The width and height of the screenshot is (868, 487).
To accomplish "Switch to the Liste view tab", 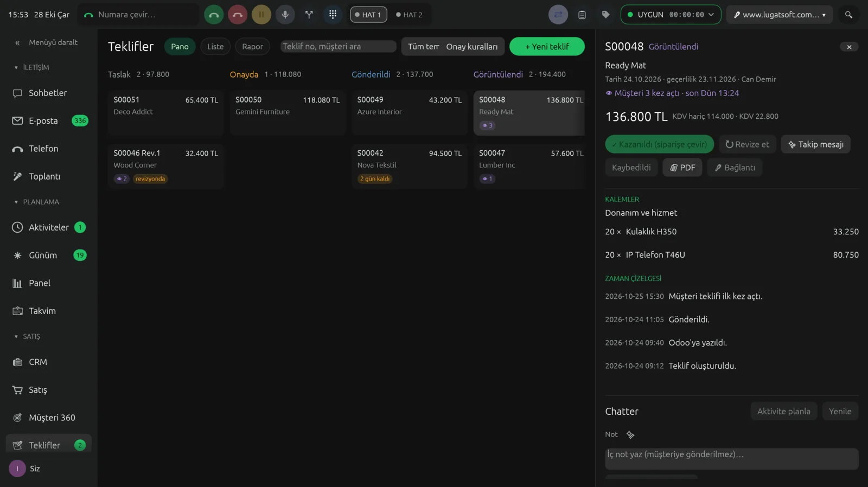I will pyautogui.click(x=215, y=47).
